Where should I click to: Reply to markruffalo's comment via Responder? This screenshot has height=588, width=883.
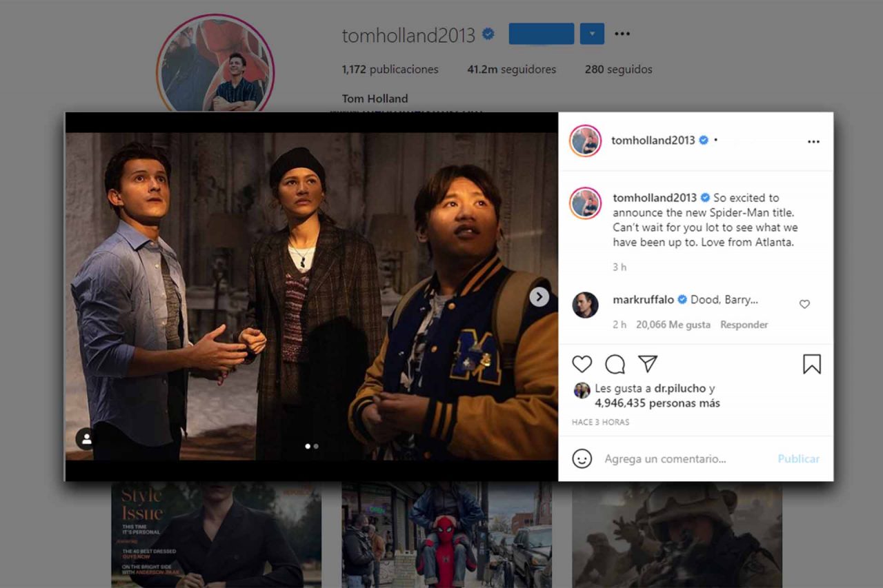pyautogui.click(x=744, y=325)
